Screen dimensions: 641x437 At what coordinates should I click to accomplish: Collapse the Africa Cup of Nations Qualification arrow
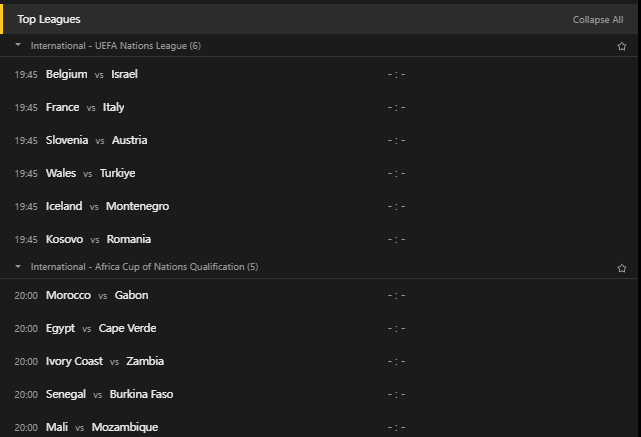click(18, 267)
